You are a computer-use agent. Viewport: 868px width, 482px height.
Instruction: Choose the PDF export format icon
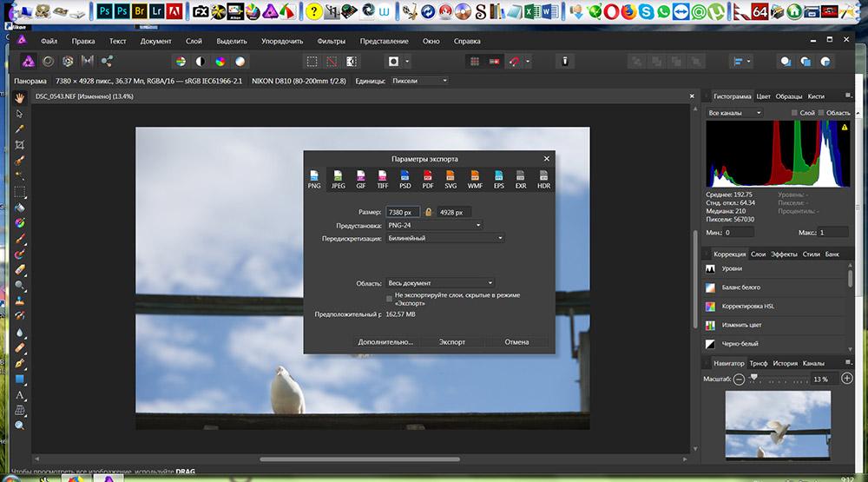point(428,180)
